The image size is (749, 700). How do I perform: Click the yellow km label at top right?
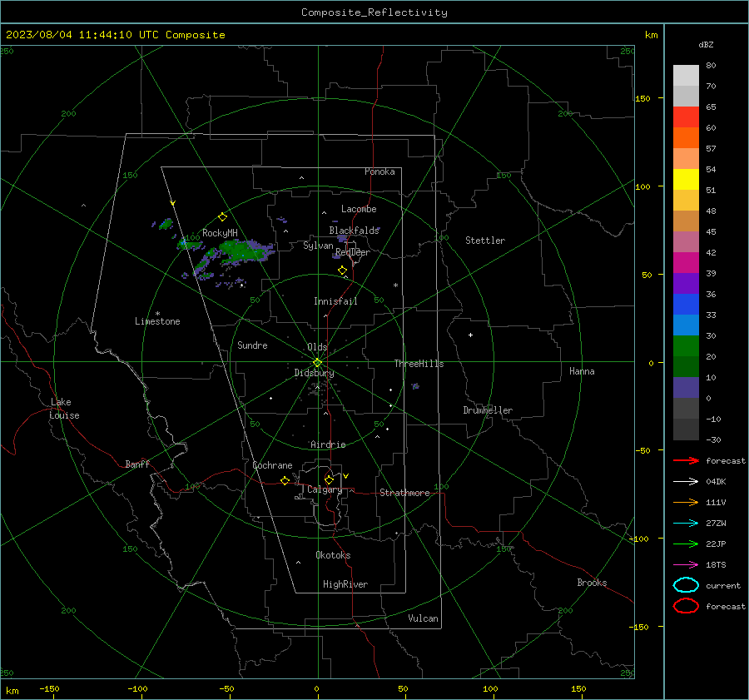click(x=651, y=35)
